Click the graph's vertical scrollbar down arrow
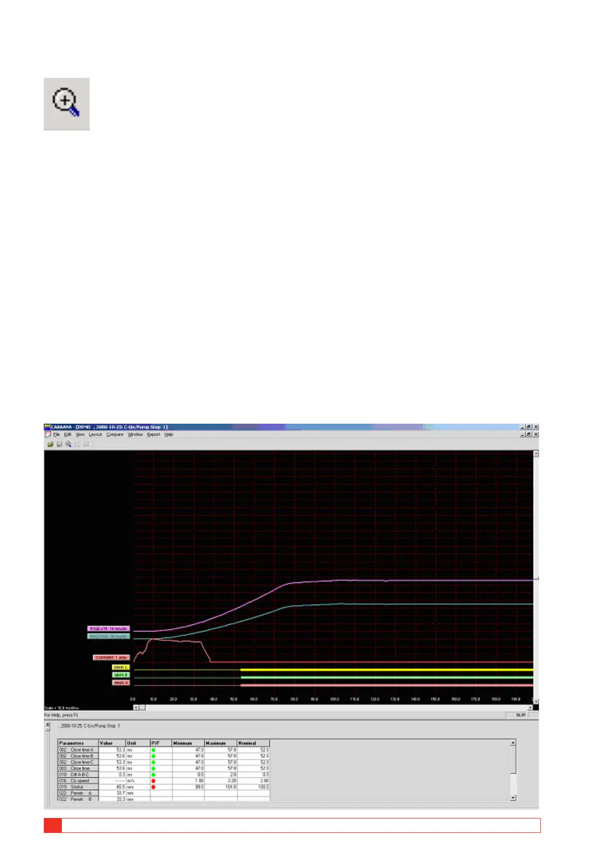Screen dimensions: 614x868 coord(536,702)
